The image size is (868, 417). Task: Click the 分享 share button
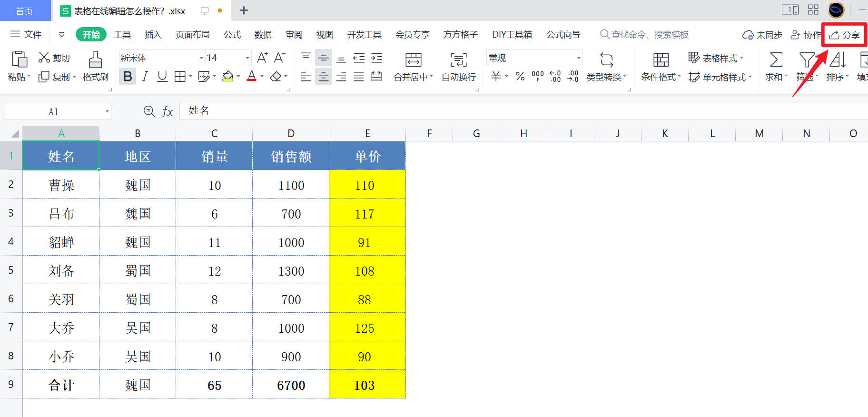[x=845, y=35]
